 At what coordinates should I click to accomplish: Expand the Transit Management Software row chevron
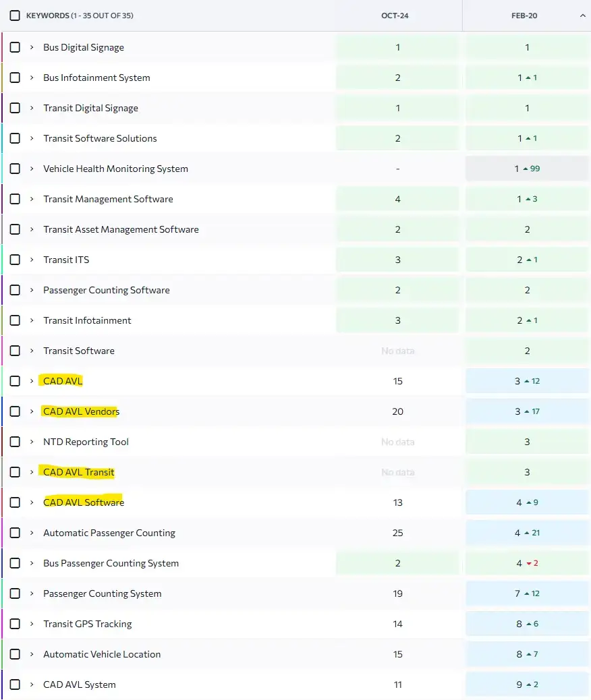(x=32, y=199)
